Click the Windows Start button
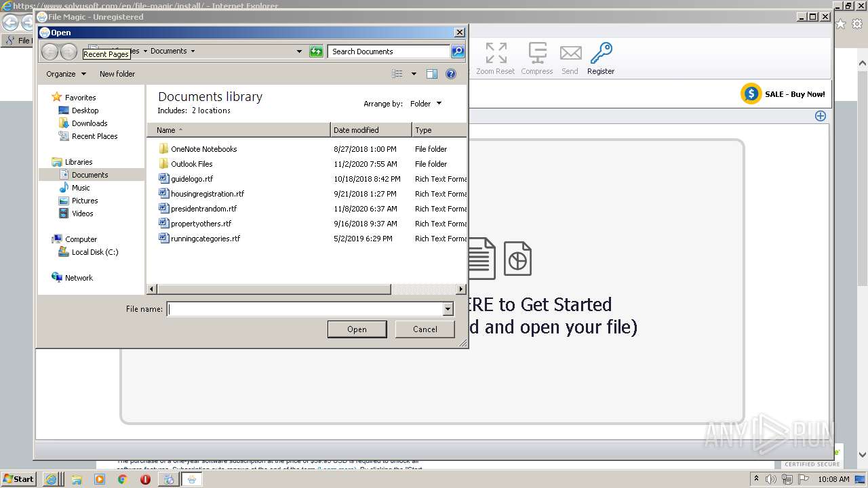 18,479
